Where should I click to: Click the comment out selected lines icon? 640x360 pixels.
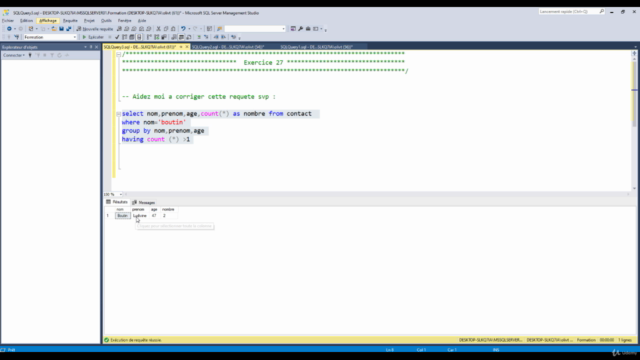[x=199, y=37]
